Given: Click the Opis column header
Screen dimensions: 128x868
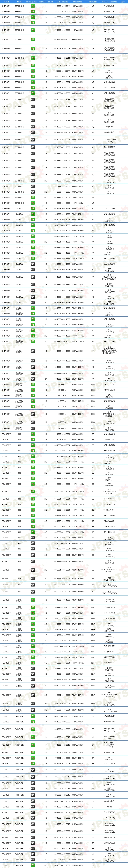Looking at the screenshot, I should (x=123, y=2).
